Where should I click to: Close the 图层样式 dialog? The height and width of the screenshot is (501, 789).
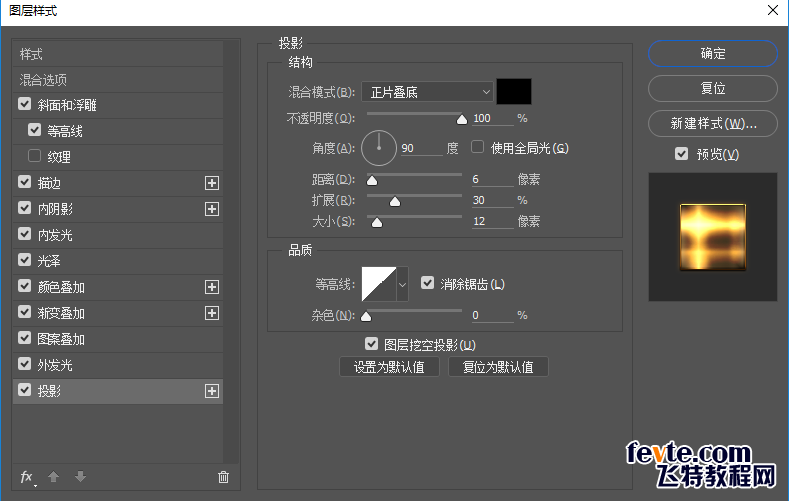pos(773,11)
